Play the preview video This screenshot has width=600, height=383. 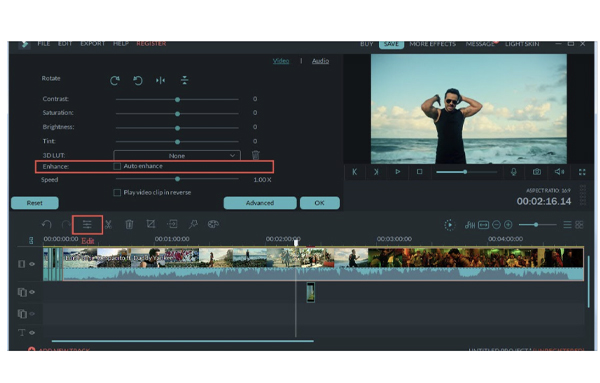tap(398, 172)
